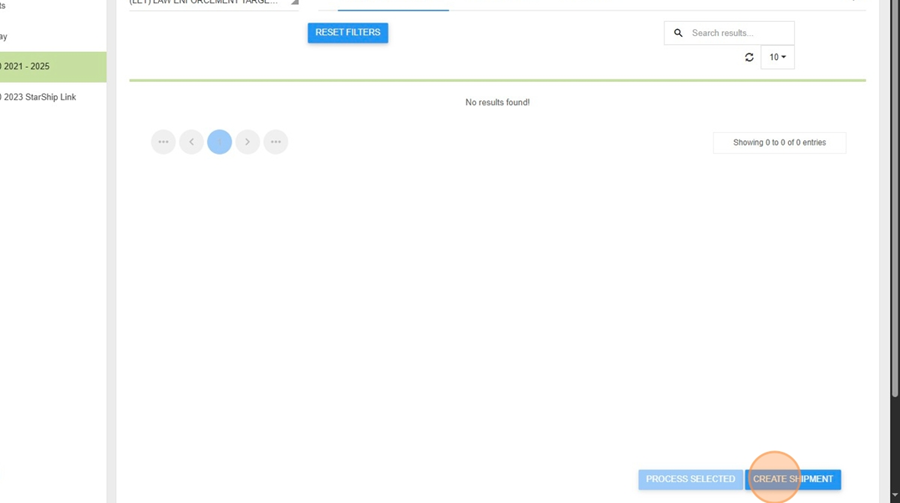Click the magnifying glass search icon
Viewport: 900px width, 503px height.
pyautogui.click(x=678, y=33)
